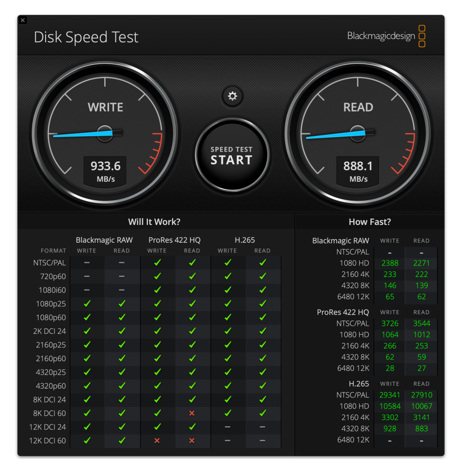Click Blackmagic RAW 1080 HD write value 2388

coord(390,263)
